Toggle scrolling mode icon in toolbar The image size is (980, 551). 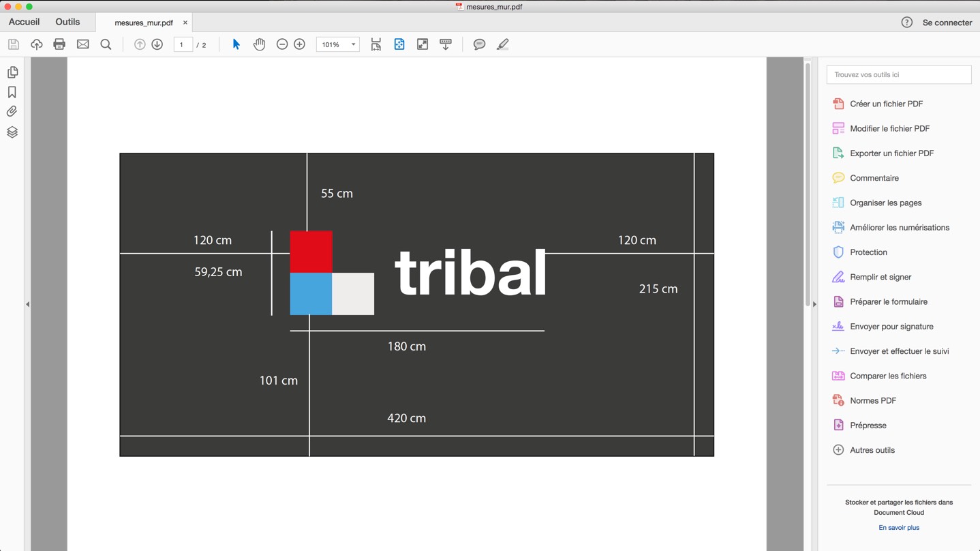click(376, 44)
